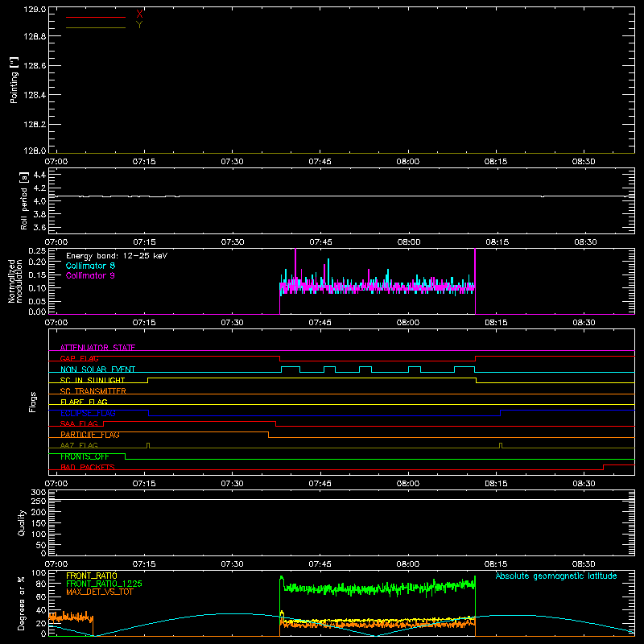Screen dimensions: 644x644
Task: Click the 'Degrees or %' axis title
Action: pos(21,603)
